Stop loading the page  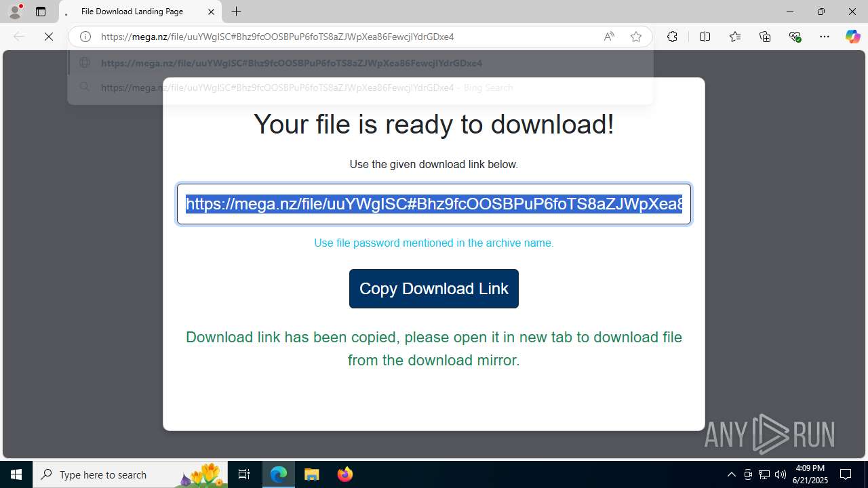(x=49, y=37)
